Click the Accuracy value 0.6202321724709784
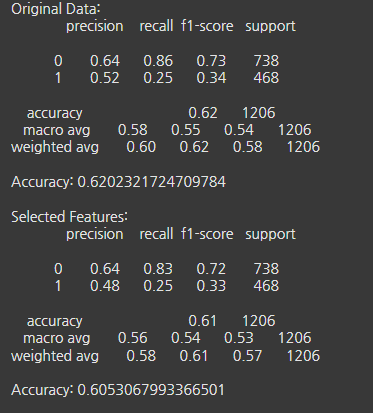Screen dimensions: 373x413 [x=152, y=182]
